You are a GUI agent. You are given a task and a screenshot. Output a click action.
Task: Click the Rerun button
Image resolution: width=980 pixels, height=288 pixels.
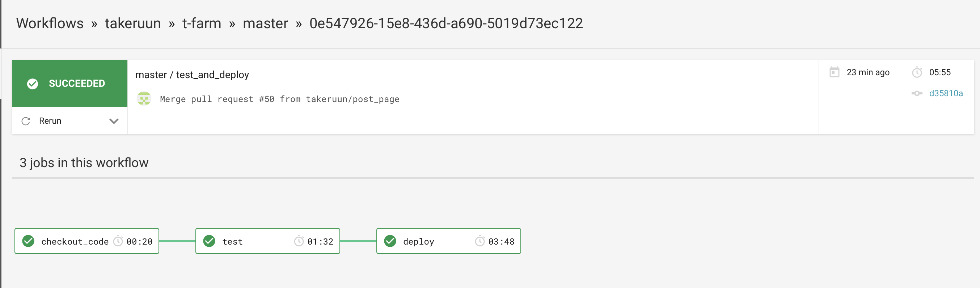pos(50,121)
